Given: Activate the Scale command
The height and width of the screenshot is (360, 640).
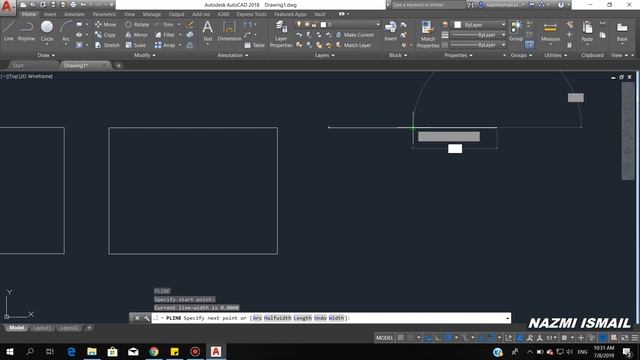Looking at the screenshot, I should tap(136, 45).
